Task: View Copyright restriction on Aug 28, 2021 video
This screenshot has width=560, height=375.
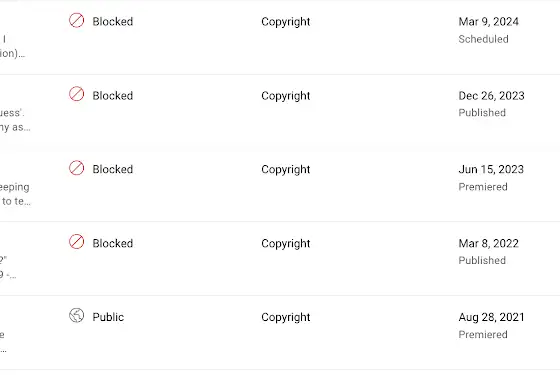Action: 285,317
